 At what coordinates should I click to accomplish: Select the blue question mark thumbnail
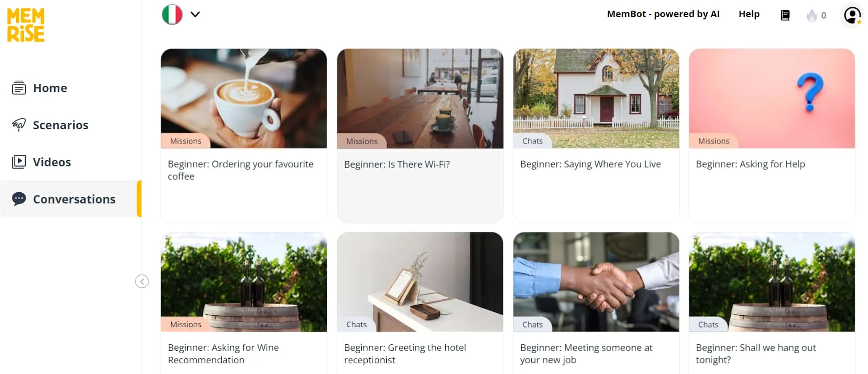[x=772, y=98]
